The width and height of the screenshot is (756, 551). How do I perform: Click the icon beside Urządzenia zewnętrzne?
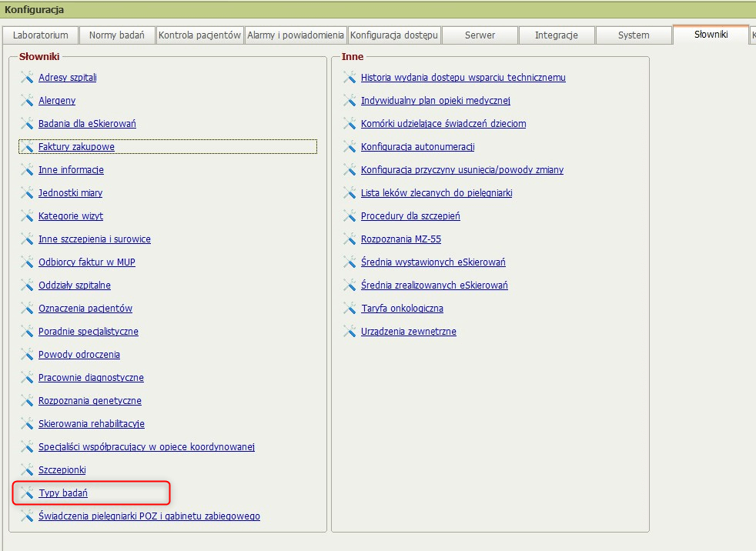pos(350,332)
